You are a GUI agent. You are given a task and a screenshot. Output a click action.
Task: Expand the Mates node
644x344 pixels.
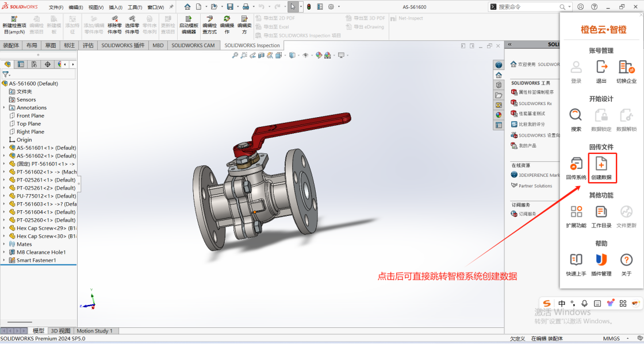pyautogui.click(x=3, y=244)
